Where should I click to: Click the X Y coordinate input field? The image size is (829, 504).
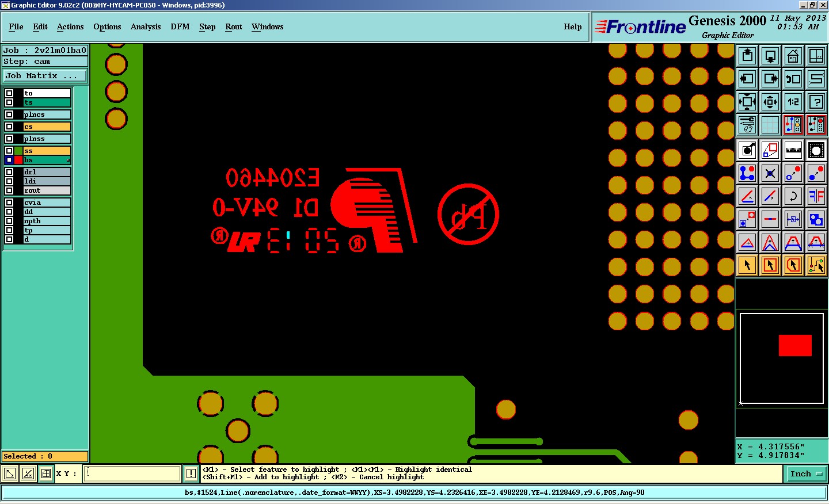click(x=132, y=474)
